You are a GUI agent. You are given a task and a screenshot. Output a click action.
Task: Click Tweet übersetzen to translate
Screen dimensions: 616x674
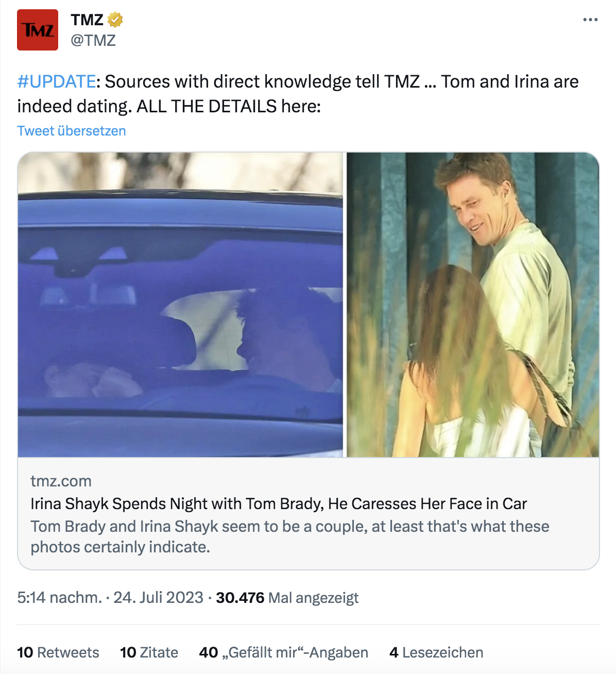click(x=72, y=131)
